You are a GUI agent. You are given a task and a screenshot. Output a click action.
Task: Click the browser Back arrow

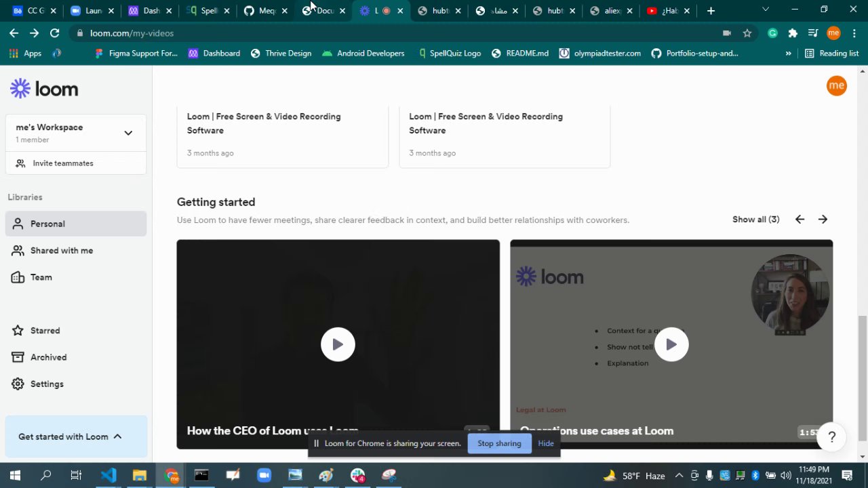pos(14,33)
